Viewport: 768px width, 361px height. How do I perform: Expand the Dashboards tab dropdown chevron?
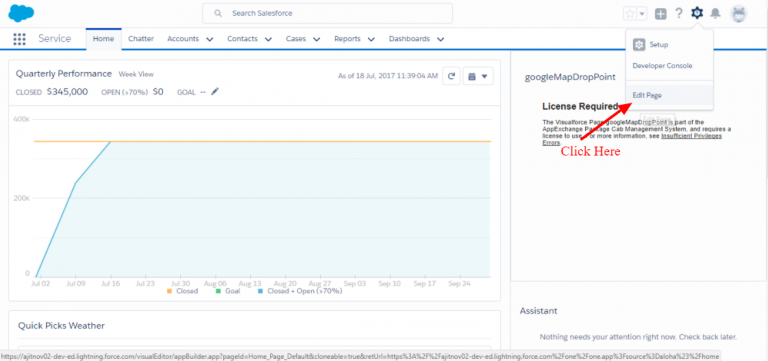pos(441,39)
